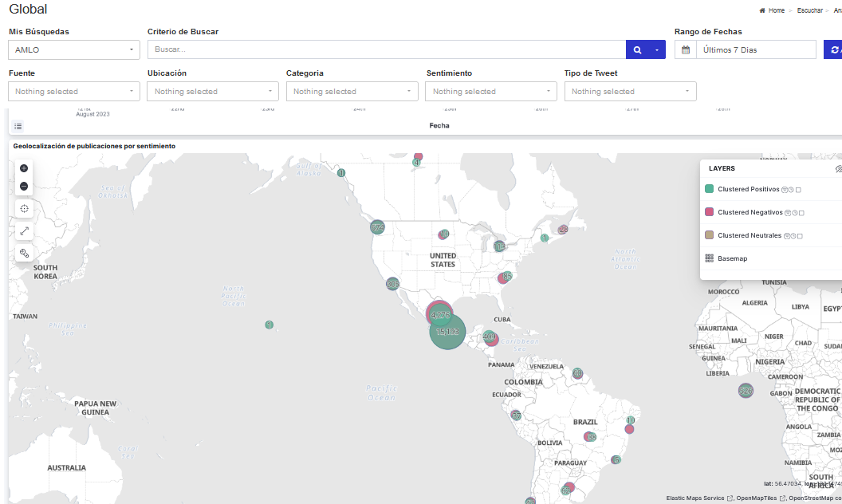Go to the Escuchar breadcrumb link
The width and height of the screenshot is (842, 504).
pos(810,10)
